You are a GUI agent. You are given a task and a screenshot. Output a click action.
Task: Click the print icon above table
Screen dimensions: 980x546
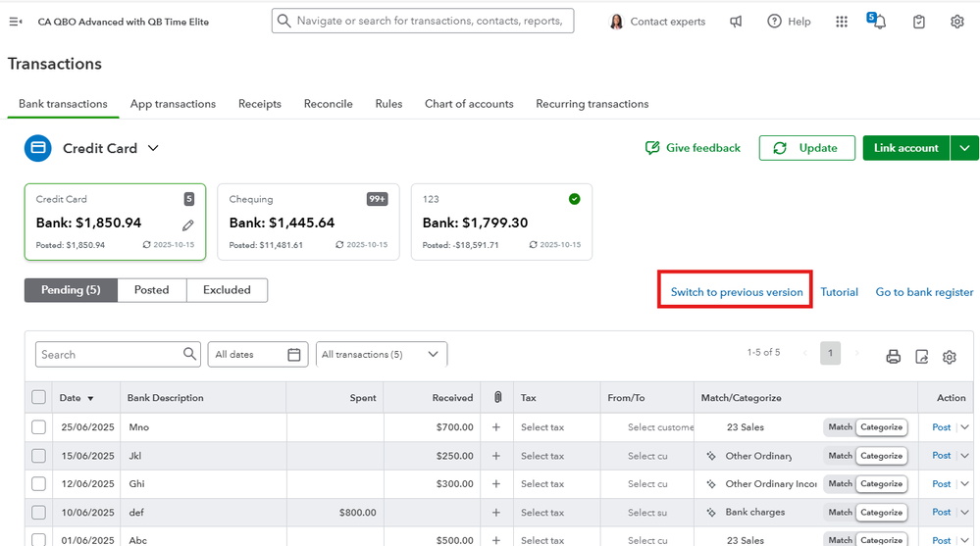point(893,357)
